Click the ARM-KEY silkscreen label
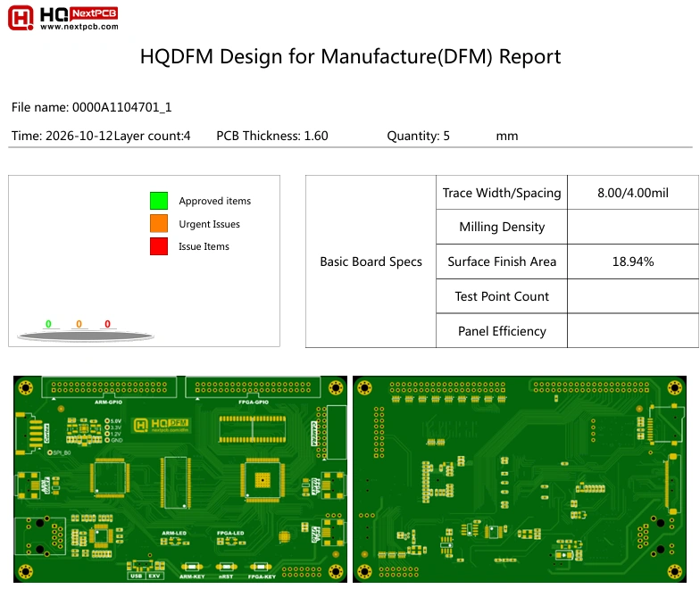The width and height of the screenshot is (700, 589). 192,577
